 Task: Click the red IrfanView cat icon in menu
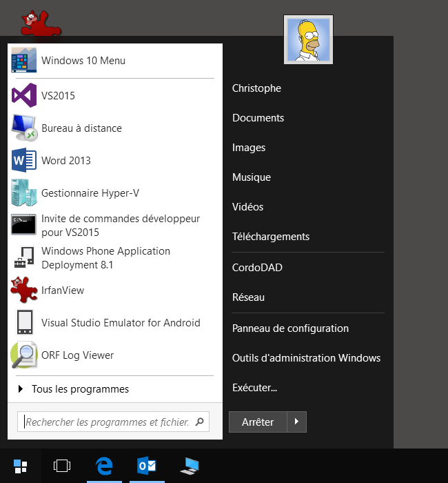pos(23,290)
